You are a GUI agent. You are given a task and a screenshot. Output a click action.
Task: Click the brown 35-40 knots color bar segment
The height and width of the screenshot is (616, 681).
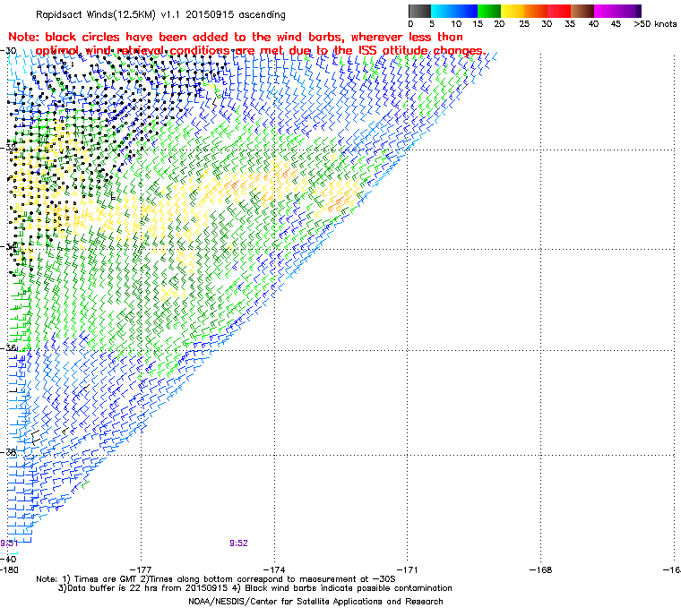click(582, 11)
